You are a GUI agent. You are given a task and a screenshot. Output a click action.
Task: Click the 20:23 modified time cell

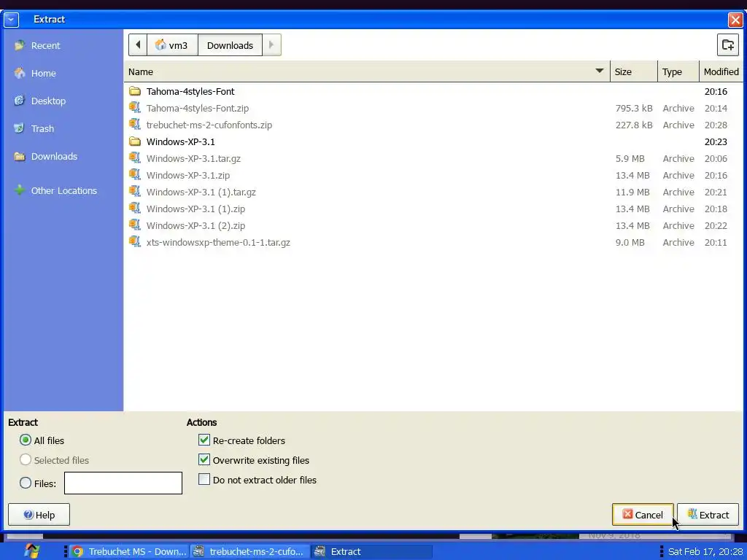[716, 141]
